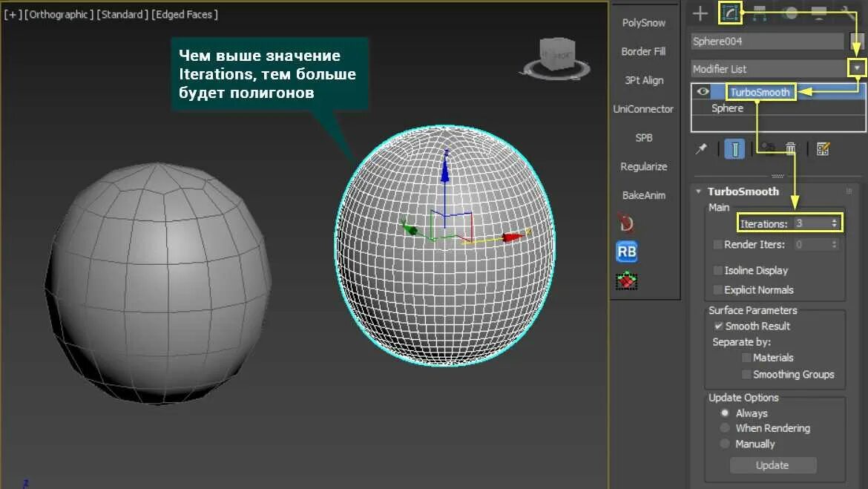Click the PolySnow script button
This screenshot has height=489, width=868.
pos(644,23)
